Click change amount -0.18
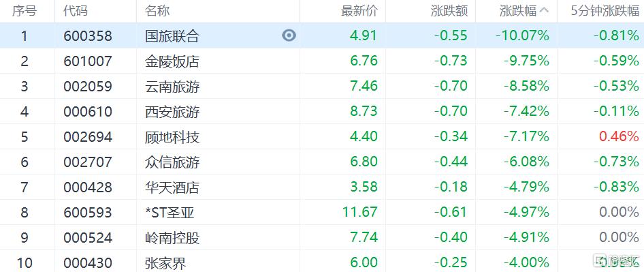Screen dimensions: 644x272 (x=451, y=187)
